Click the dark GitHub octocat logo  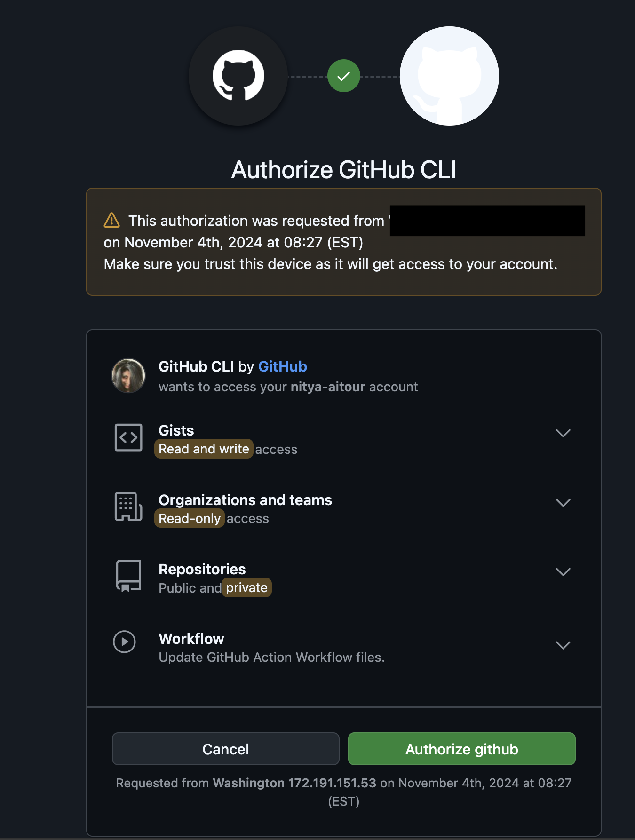click(238, 76)
